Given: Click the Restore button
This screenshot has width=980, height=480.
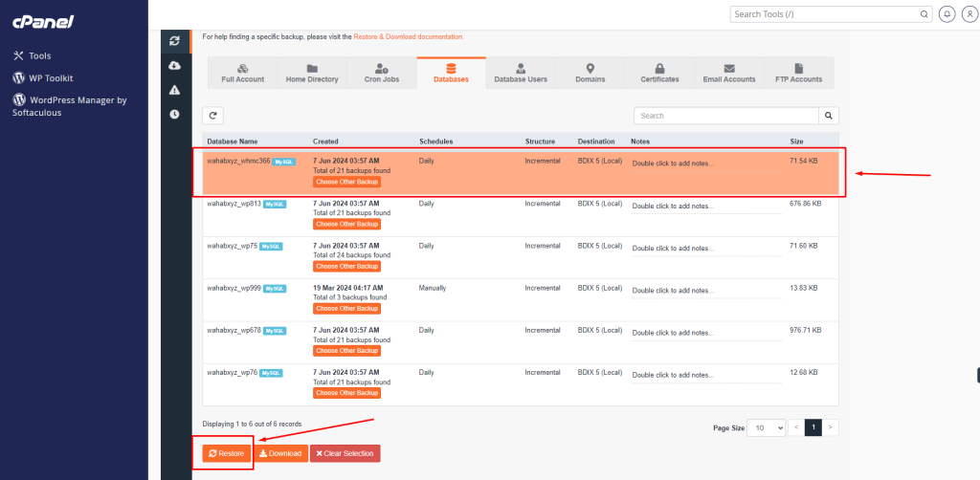Looking at the screenshot, I should coord(227,453).
